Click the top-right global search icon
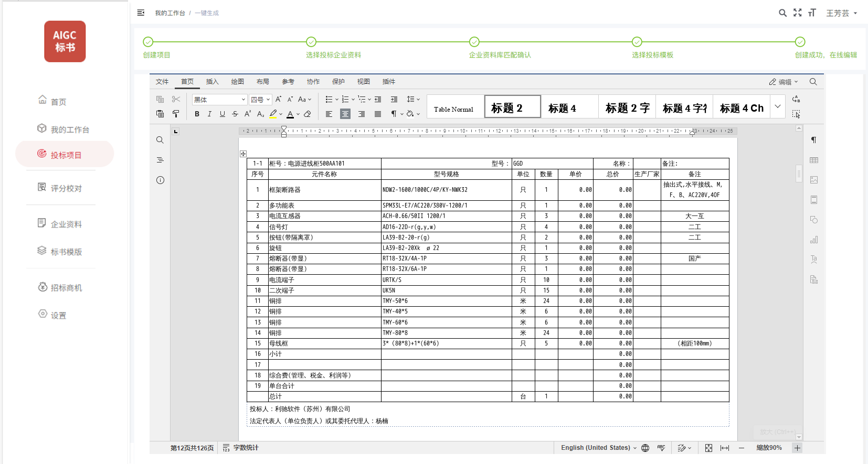This screenshot has width=868, height=464. pos(782,13)
